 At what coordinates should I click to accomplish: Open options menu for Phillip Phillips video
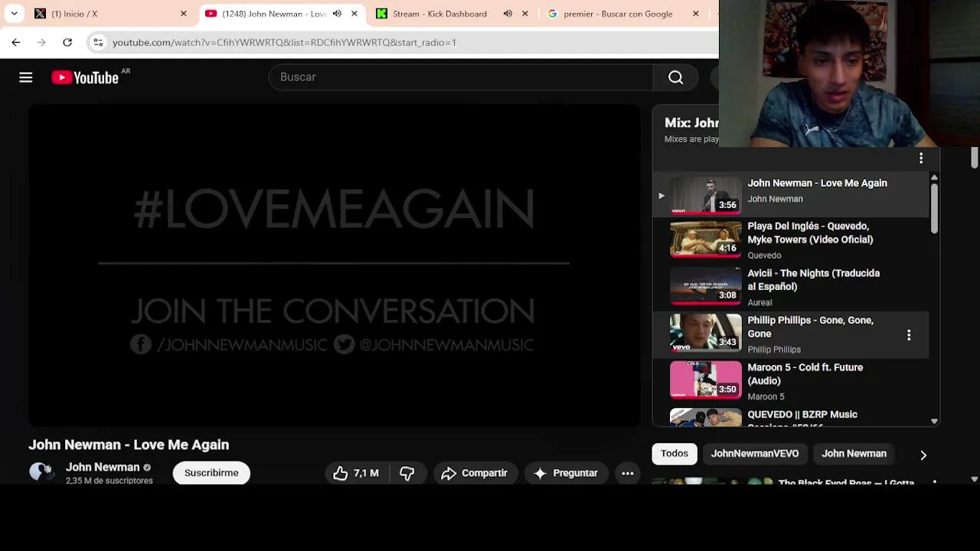click(x=909, y=335)
